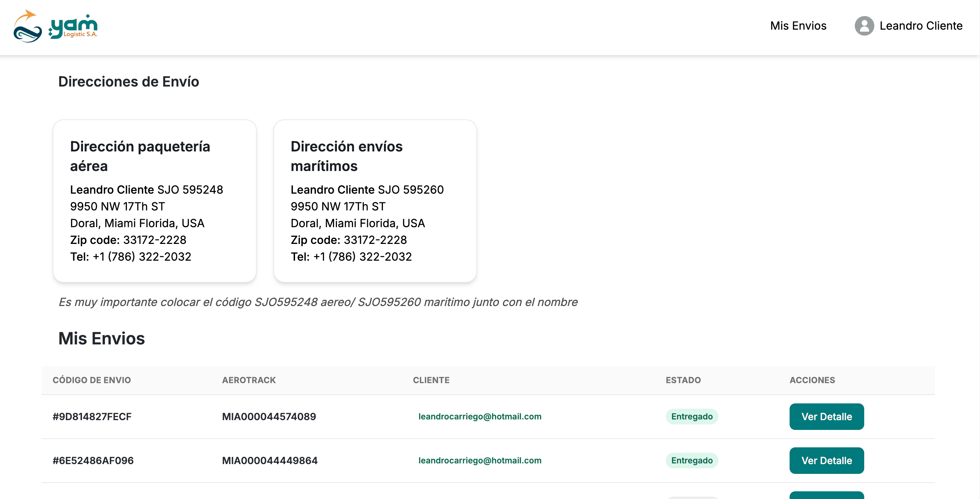
Task: Click the orange arrow in the YAM logo
Action: 29,13
